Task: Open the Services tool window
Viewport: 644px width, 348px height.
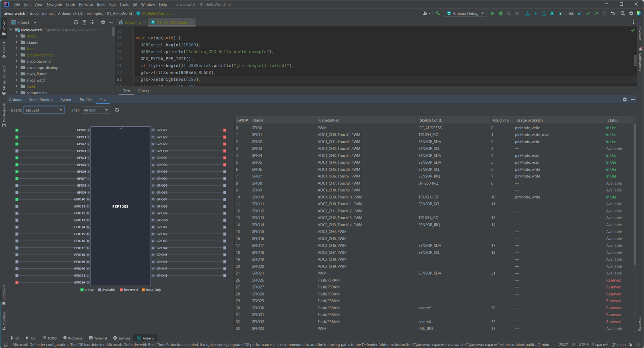Action: pyautogui.click(x=122, y=338)
